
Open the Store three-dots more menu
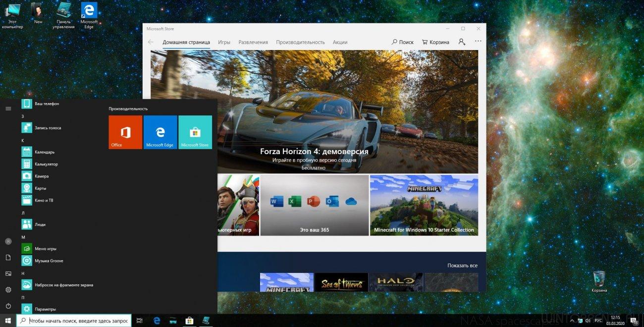coord(478,42)
